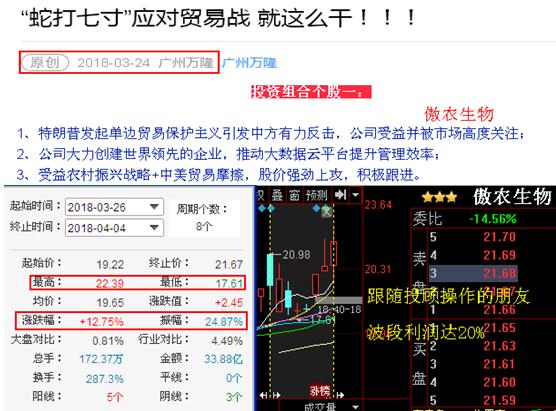Open the 预测 forecast tool

point(317,195)
